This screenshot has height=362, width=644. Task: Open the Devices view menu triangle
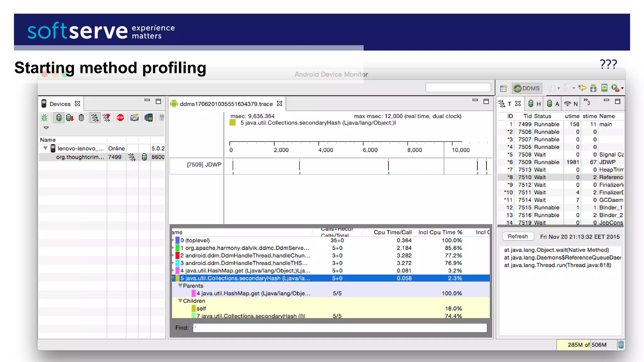(46, 128)
